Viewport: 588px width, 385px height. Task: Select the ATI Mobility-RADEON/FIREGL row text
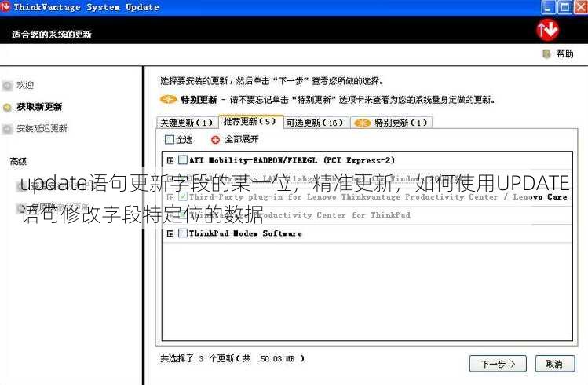point(292,160)
